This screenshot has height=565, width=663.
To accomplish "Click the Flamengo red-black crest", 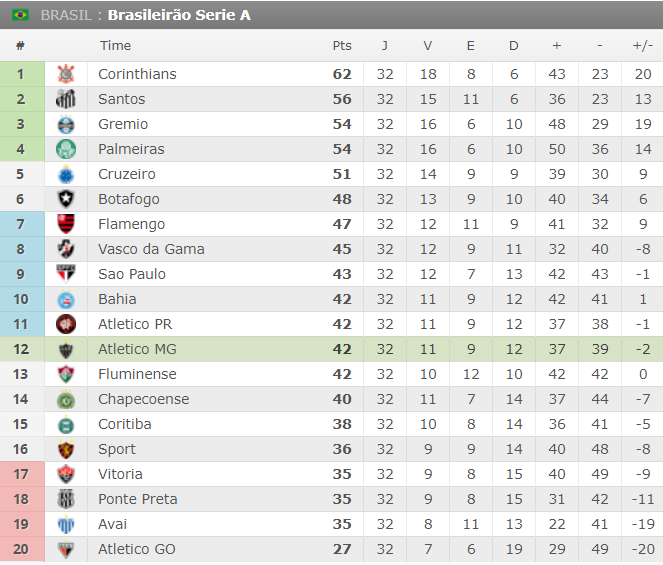I will [x=66, y=224].
